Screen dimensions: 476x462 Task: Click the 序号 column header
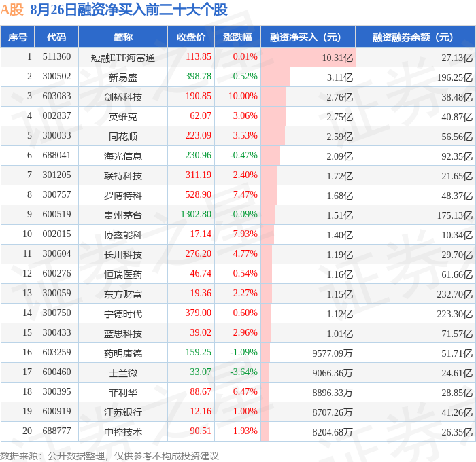[18, 37]
